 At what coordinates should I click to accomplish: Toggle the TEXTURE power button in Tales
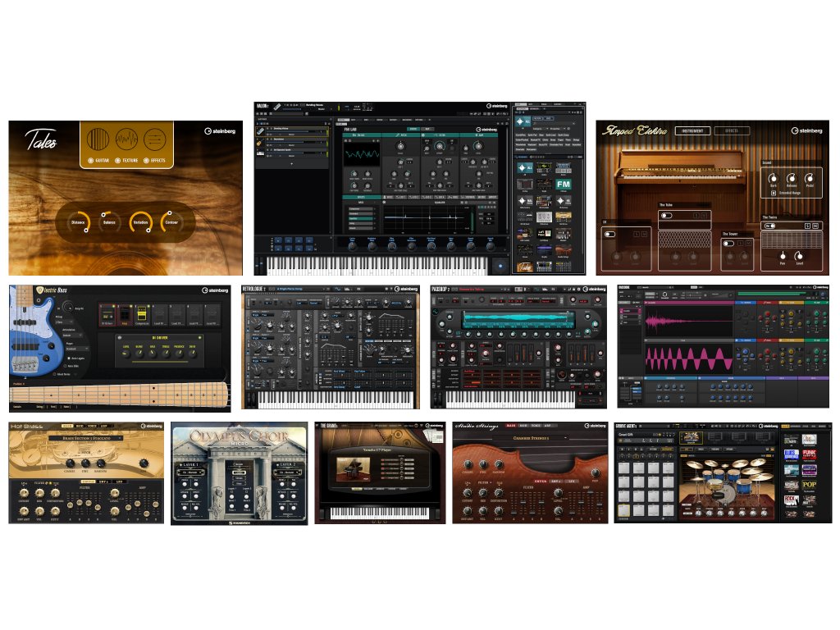point(118,161)
